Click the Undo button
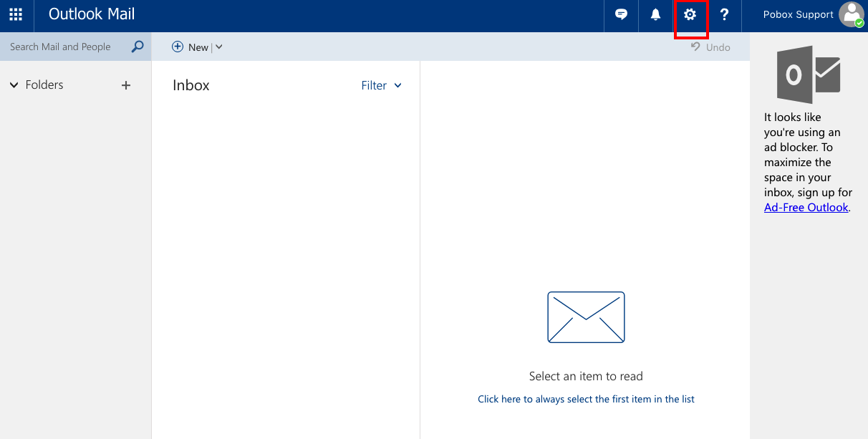This screenshot has width=868, height=439. 710,47
